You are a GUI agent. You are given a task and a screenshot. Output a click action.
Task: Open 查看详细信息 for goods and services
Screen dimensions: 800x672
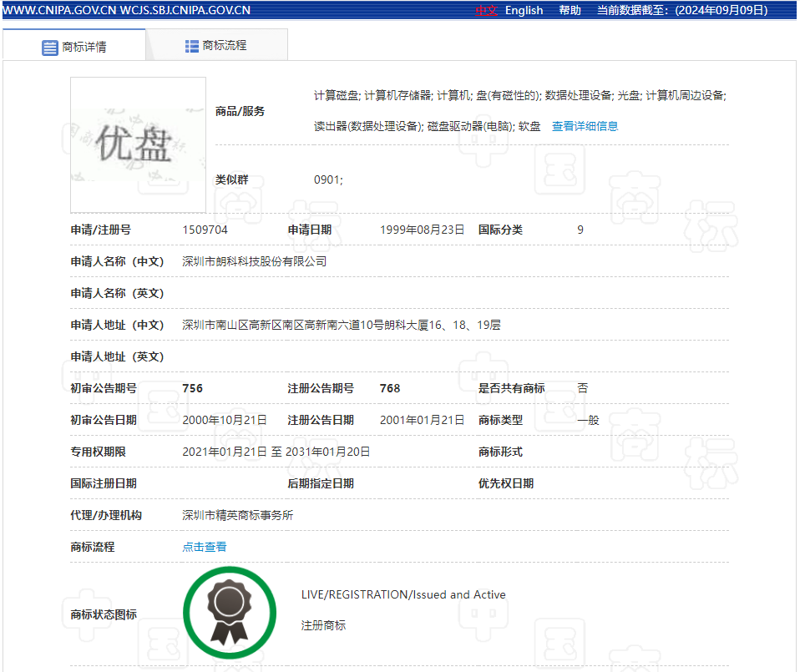(584, 125)
